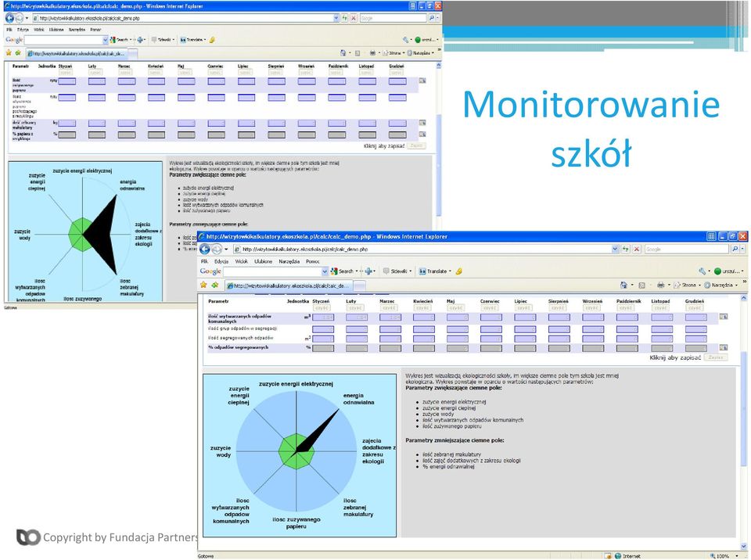Click the Back arrow in the front browser window
751x560 pixels.
click(x=205, y=249)
